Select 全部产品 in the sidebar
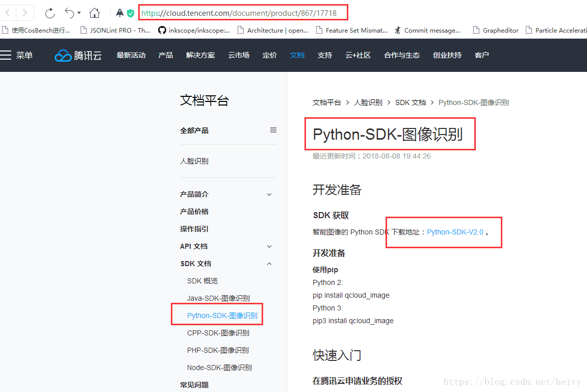This screenshot has width=587, height=392. (194, 130)
